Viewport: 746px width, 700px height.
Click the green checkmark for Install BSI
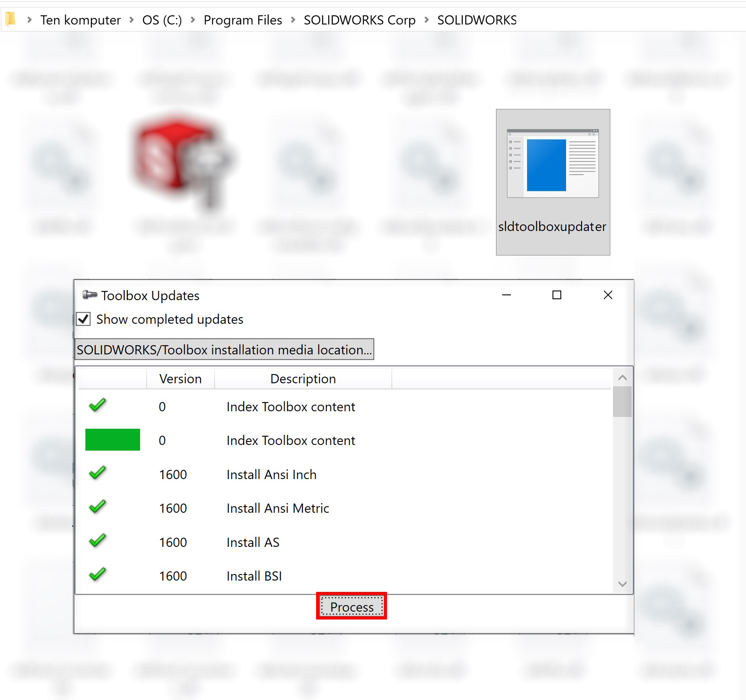click(x=98, y=574)
